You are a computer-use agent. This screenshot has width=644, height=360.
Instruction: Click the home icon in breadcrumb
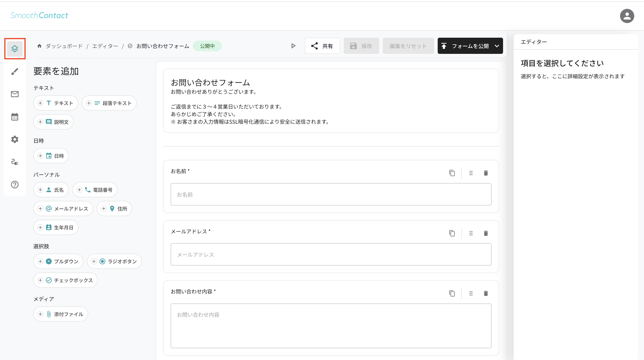point(39,46)
